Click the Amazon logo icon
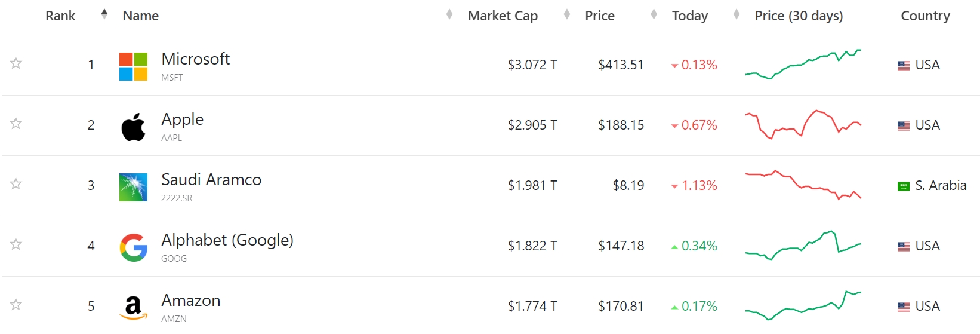Screen dimensions: 980x334 [x=133, y=308]
